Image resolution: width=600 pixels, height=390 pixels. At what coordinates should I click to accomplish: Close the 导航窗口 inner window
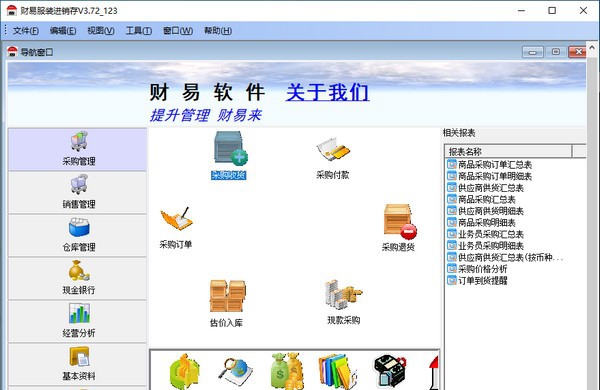click(577, 52)
